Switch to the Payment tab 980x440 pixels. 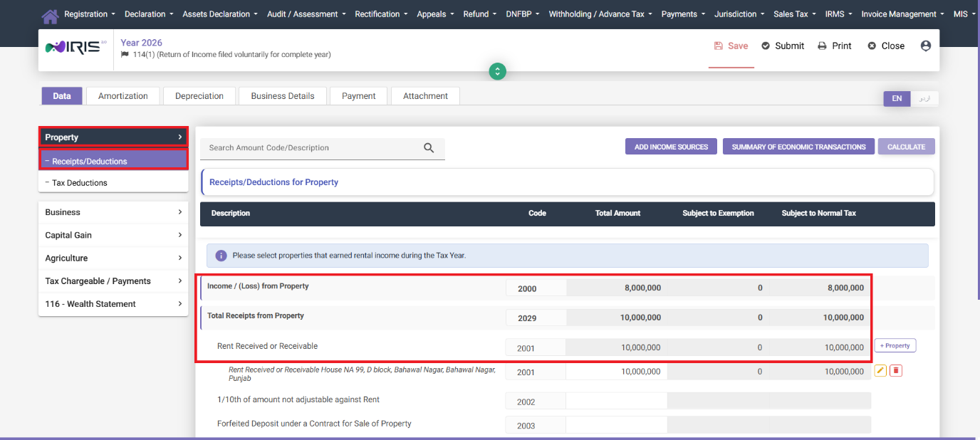(x=359, y=96)
